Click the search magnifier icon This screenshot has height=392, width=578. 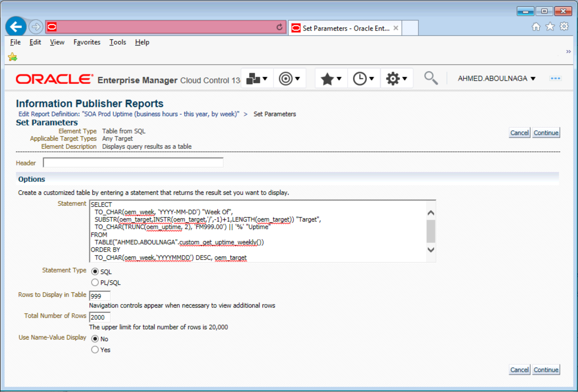[430, 78]
